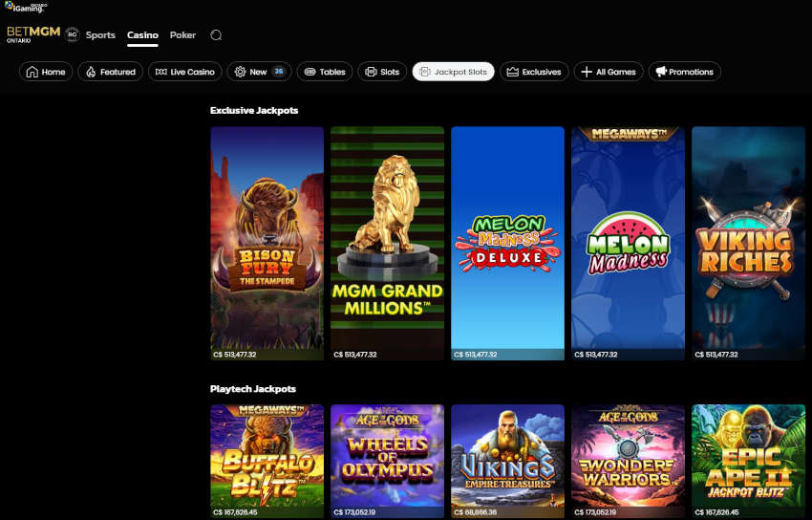Click the Exclusive Jackpots heading
This screenshot has height=520, width=812.
(x=254, y=110)
